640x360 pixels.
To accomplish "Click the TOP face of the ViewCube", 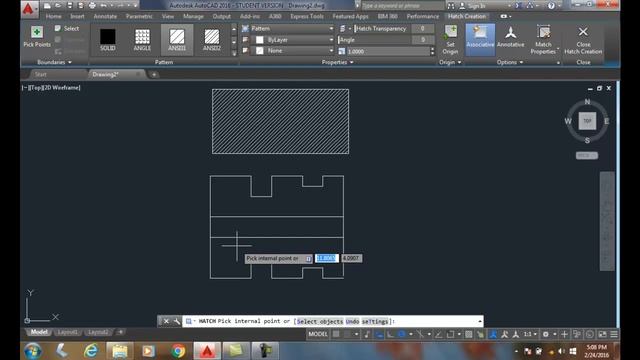I will coord(587,121).
